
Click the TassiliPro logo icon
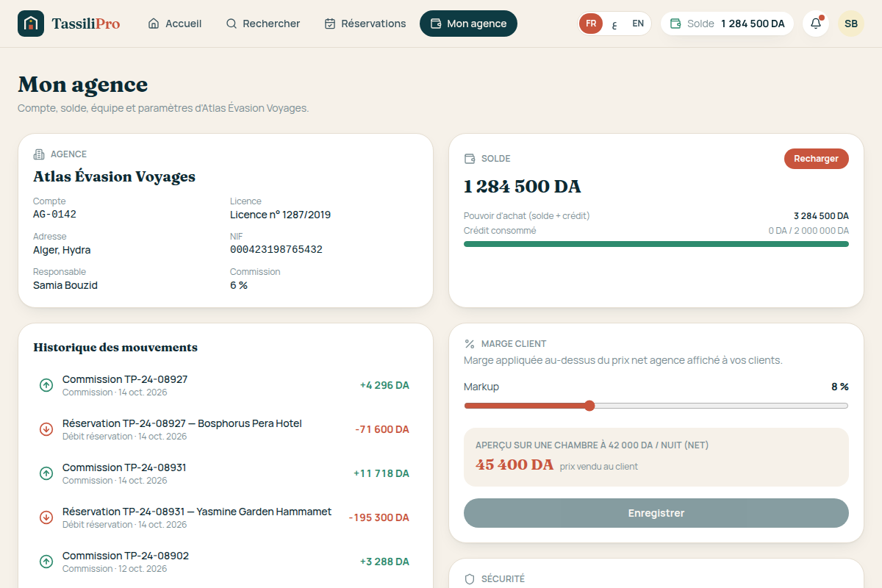(31, 24)
